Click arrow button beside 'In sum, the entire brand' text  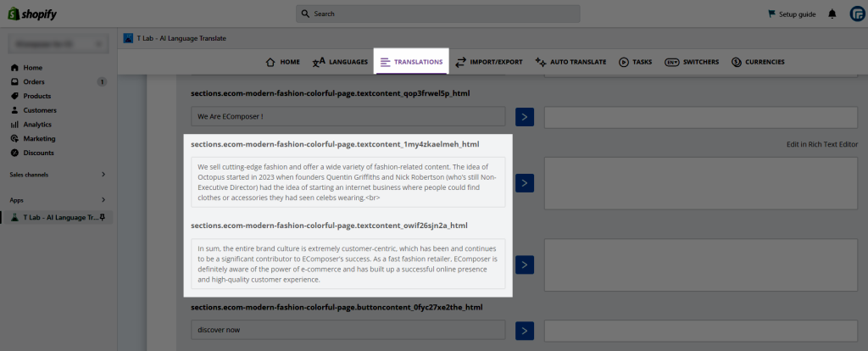click(x=524, y=265)
